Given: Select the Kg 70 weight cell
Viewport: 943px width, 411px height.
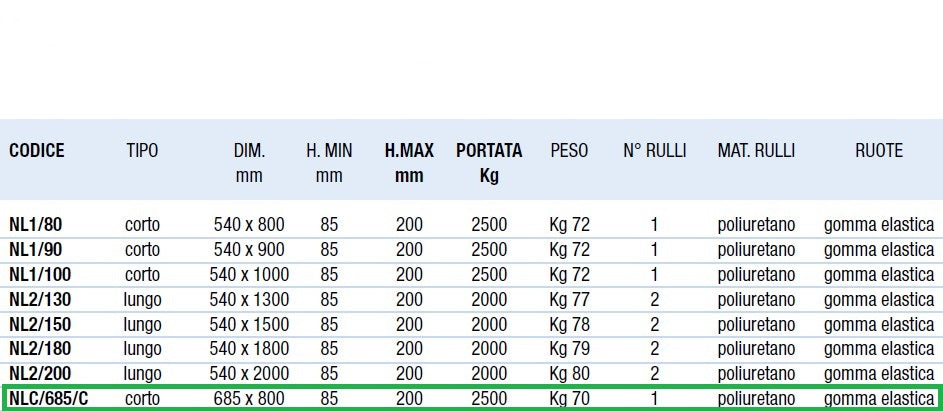Looking at the screenshot, I should (x=569, y=399).
